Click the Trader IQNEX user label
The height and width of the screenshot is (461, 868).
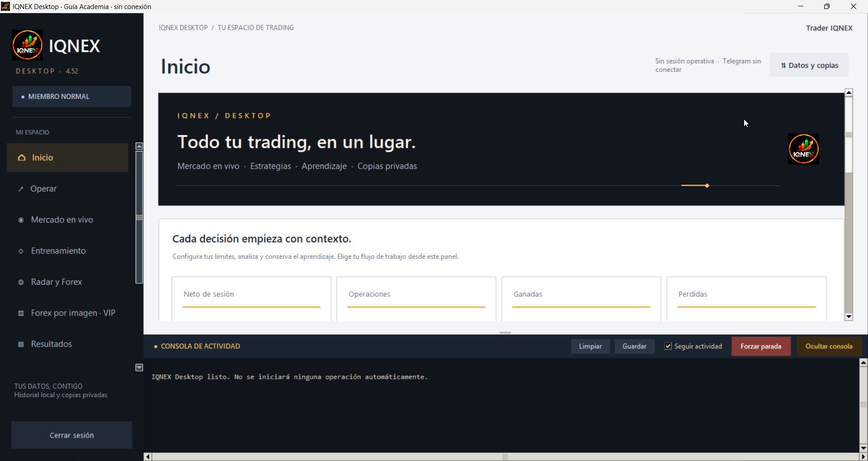(829, 28)
